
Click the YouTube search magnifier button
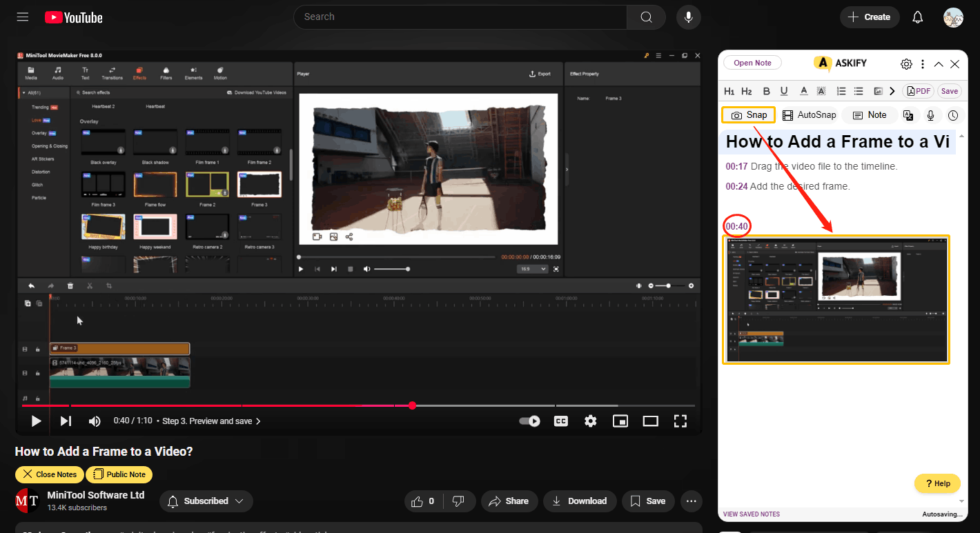(646, 17)
